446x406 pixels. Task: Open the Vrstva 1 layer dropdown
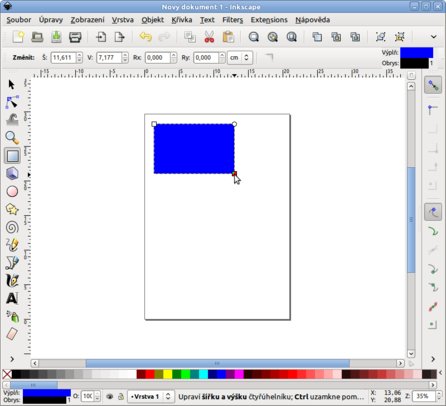point(150,396)
